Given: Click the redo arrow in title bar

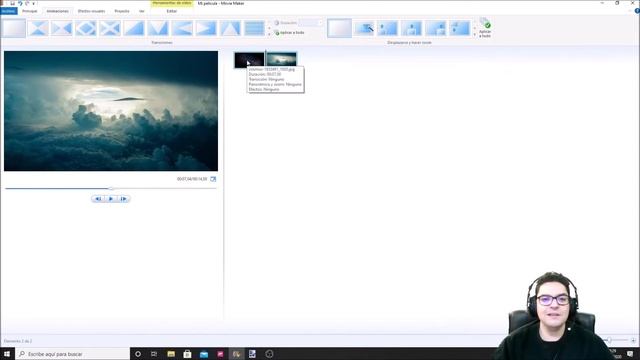Looking at the screenshot, I should [27, 3].
